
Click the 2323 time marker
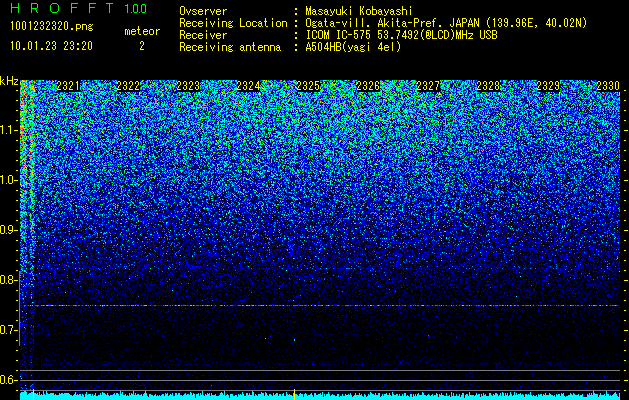tap(188, 86)
